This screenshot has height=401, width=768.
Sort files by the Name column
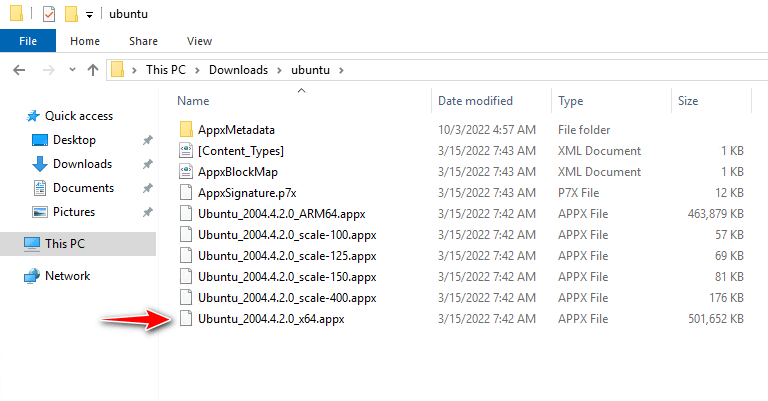click(x=193, y=101)
